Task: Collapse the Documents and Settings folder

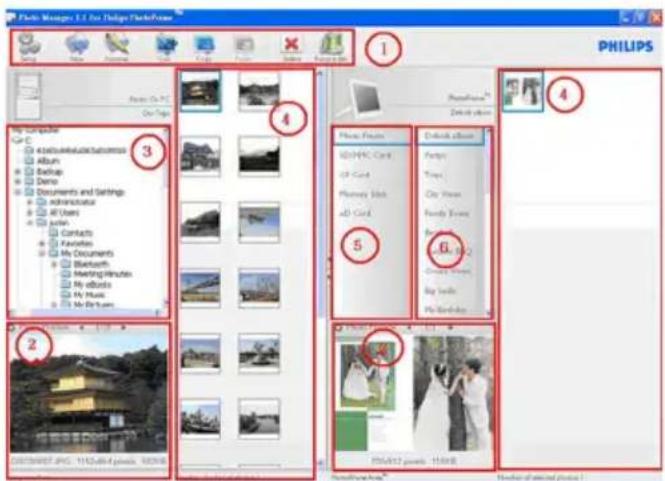Action: click(18, 192)
